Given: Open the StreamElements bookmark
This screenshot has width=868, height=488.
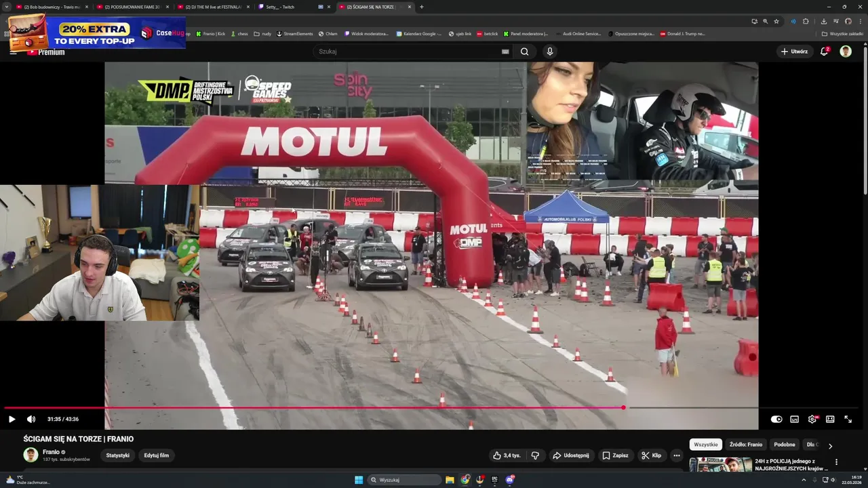Looking at the screenshot, I should (294, 33).
